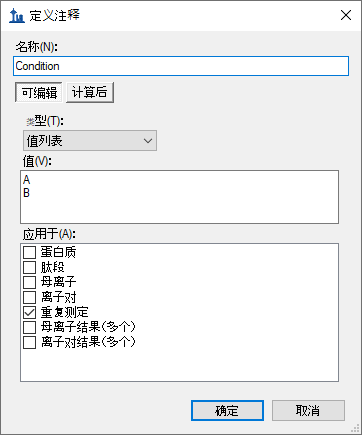The image size is (362, 435).
Task: Switch to the 可编辑 tab
Action: pyautogui.click(x=39, y=92)
